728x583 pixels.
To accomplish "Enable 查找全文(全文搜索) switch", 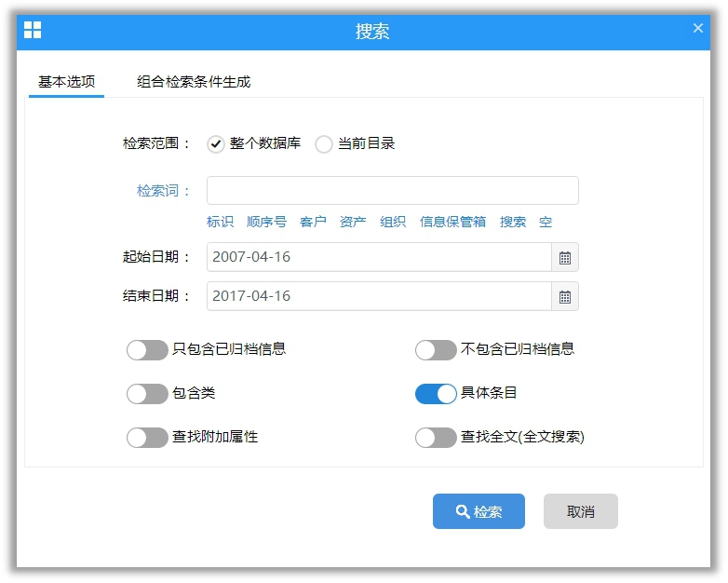I will pyautogui.click(x=436, y=438).
